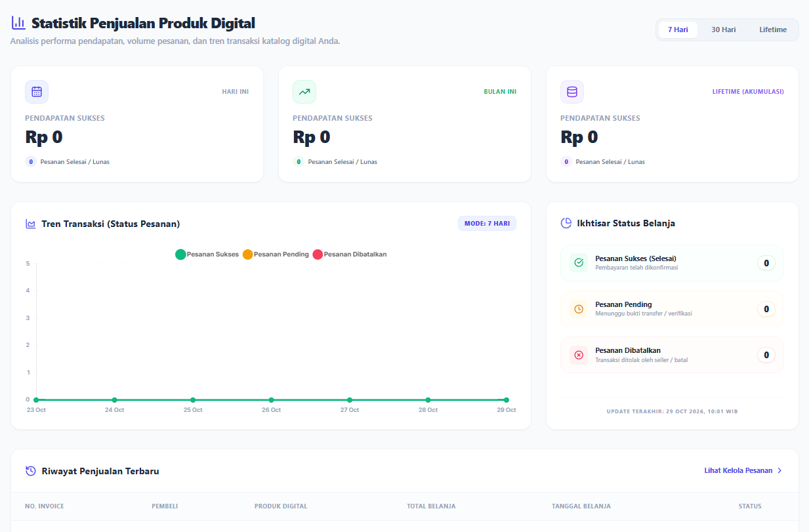Screen dimensions: 809x532
Task: Click the NO. INVOICE column header
Action: [x=45, y=506]
